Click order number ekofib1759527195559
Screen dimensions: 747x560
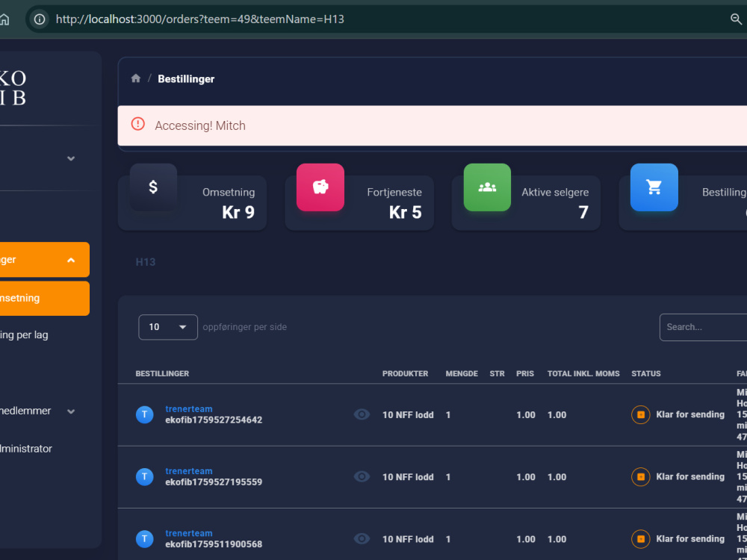214,482
